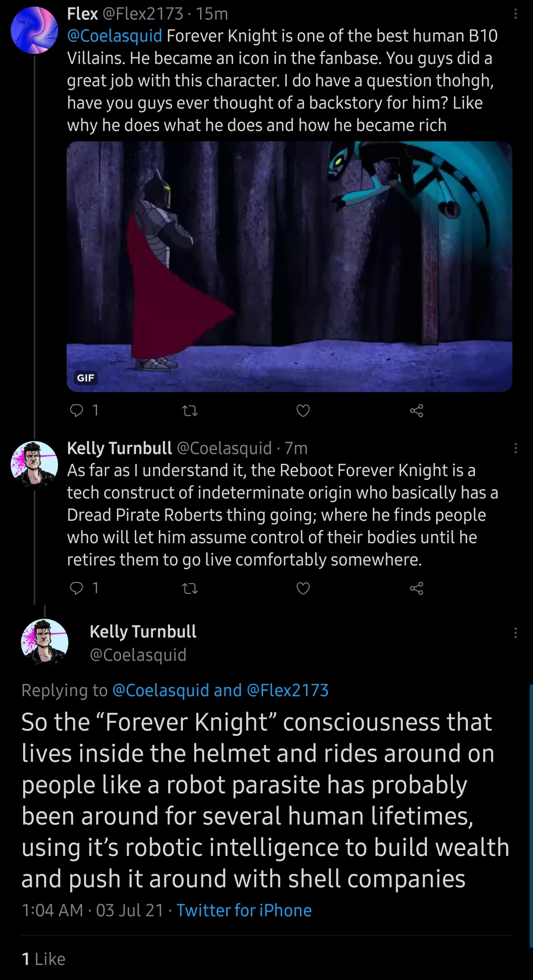The width and height of the screenshot is (533, 980).
Task: Open @Coelasquid in the Replying to line
Action: (161, 690)
